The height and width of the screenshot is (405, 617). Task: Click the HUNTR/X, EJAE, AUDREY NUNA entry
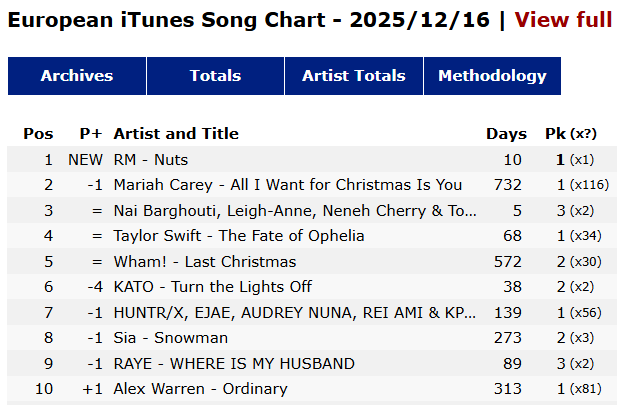pos(295,313)
